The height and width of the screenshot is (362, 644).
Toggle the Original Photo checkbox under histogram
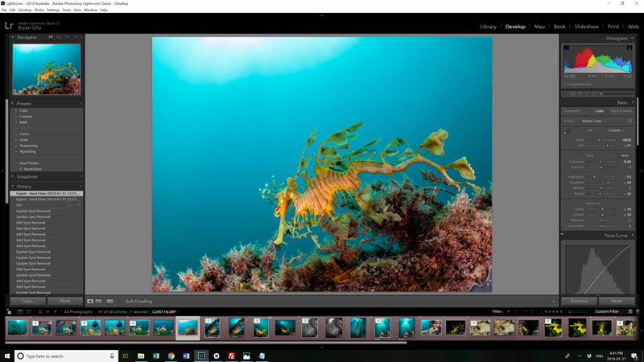coord(564,84)
